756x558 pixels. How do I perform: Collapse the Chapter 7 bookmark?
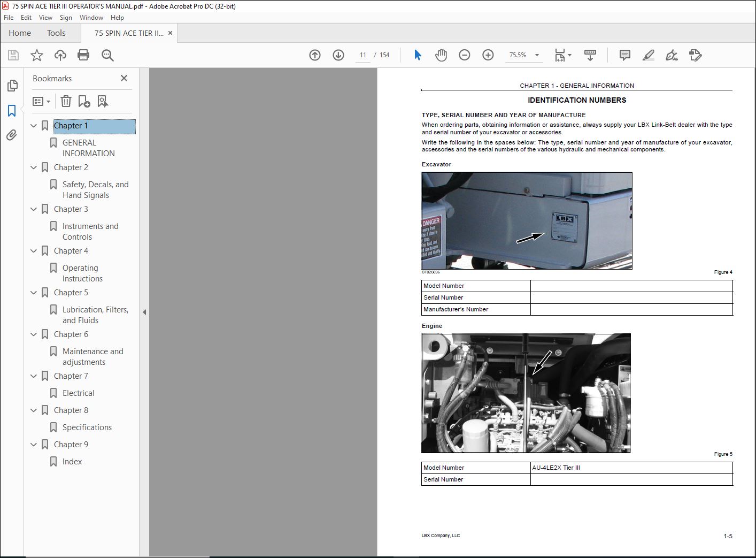[x=34, y=376]
